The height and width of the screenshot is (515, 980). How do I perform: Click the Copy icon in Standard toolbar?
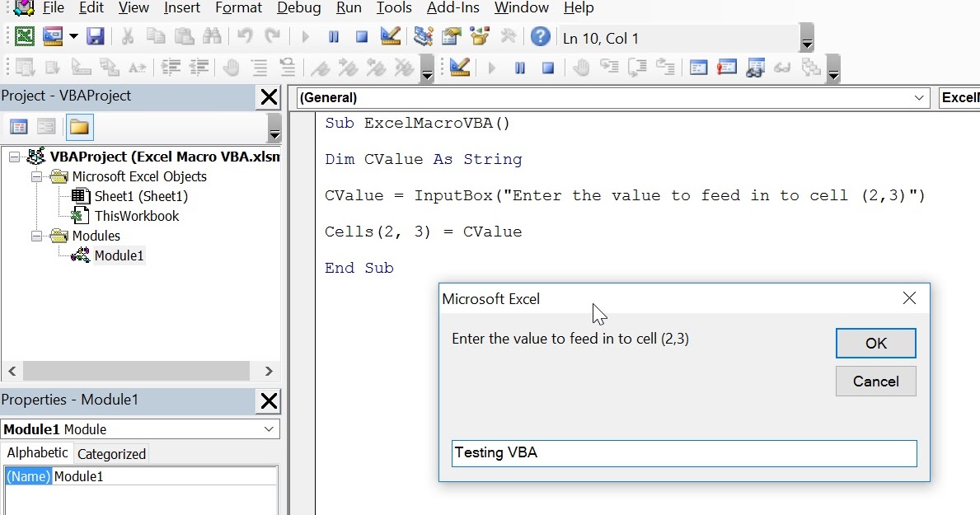coord(155,36)
